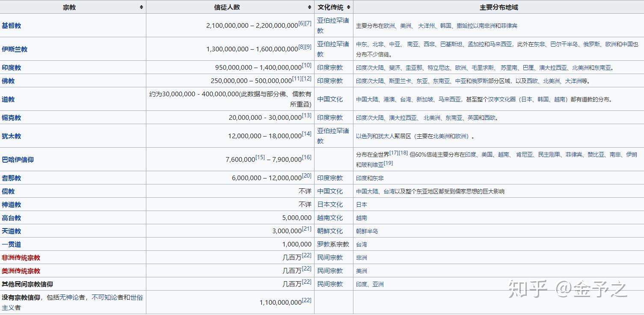Jump to citation [16] after 7,900,000

(307, 157)
